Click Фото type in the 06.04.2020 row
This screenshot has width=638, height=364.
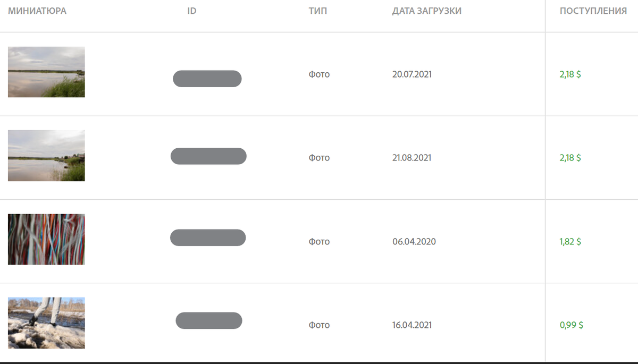click(319, 242)
